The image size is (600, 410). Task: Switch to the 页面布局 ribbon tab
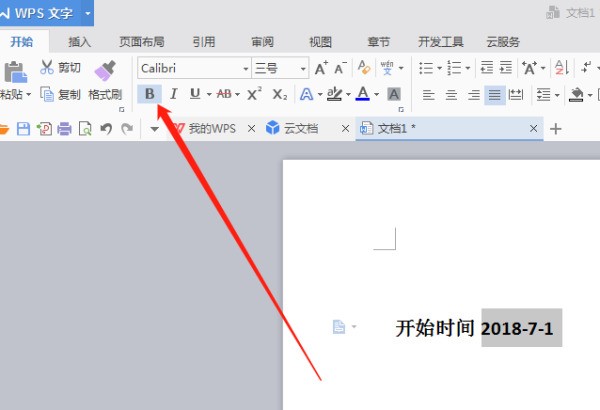142,42
